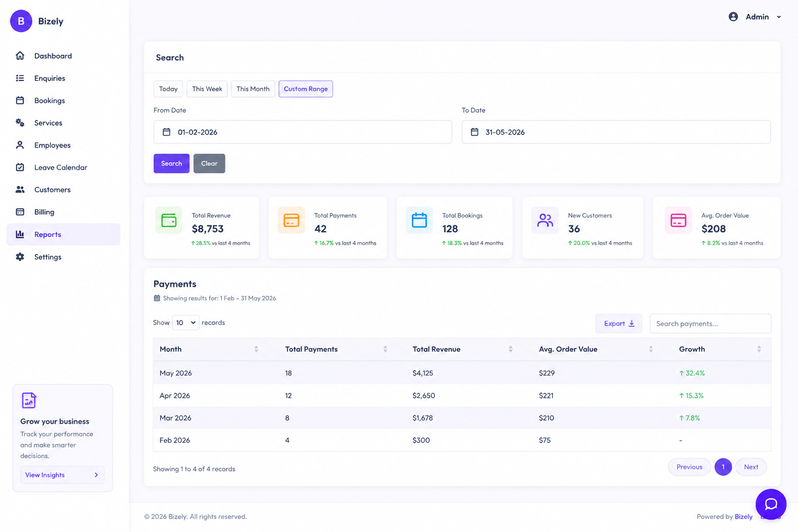This screenshot has height=532, width=798.
Task: Click the Search payments text field
Action: click(x=710, y=324)
